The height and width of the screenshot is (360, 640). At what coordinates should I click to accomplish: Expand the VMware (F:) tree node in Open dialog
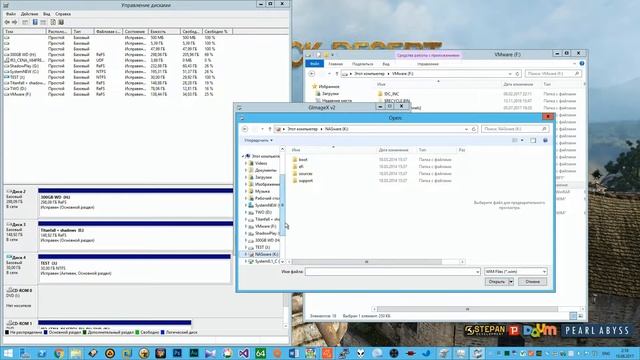(246, 226)
